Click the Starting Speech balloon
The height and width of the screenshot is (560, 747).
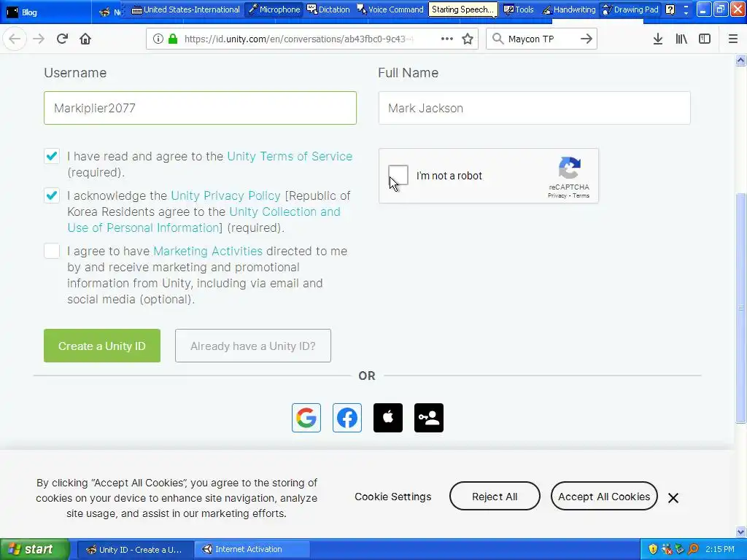coord(462,9)
